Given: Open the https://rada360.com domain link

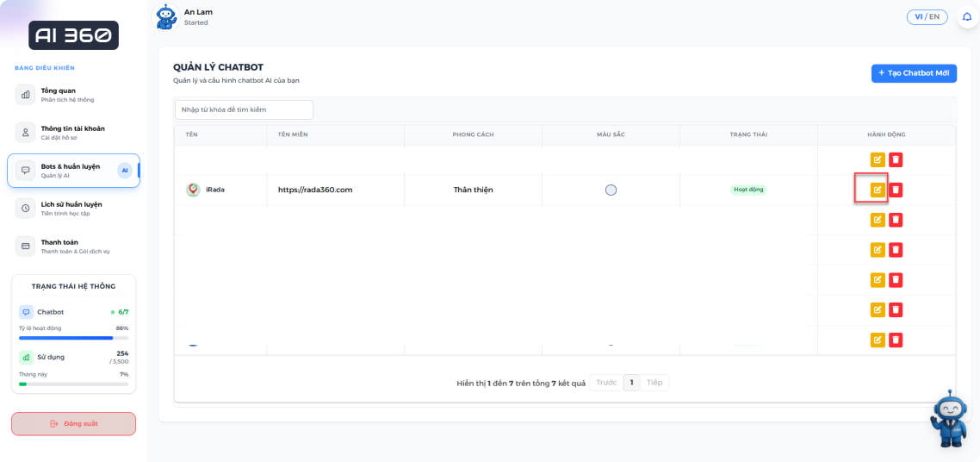Looking at the screenshot, I should coord(315,190).
